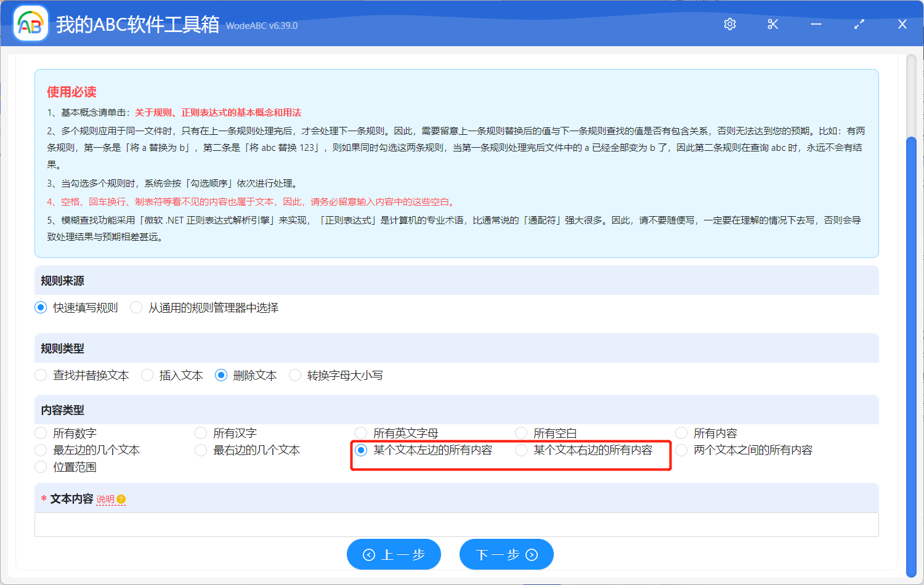
Task: Open the 说明 link next to 文本内容
Action: pyautogui.click(x=105, y=499)
